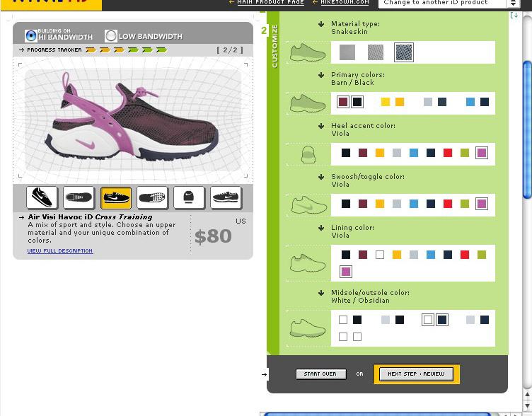Set Swoosh/toggle color to navy

pyautogui.click(x=431, y=204)
